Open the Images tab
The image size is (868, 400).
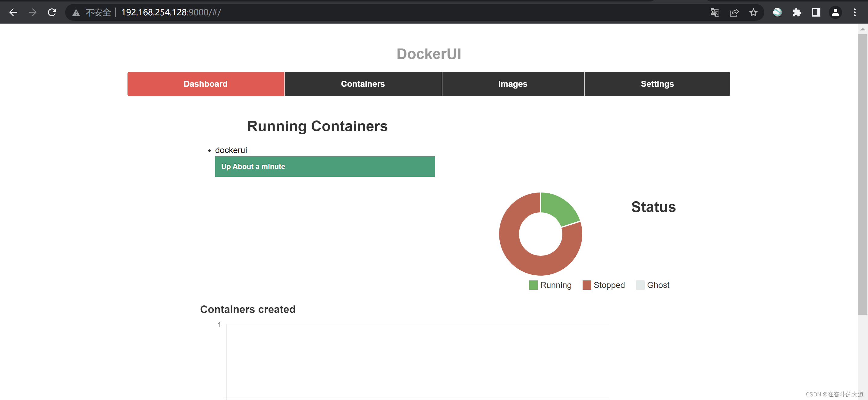512,84
